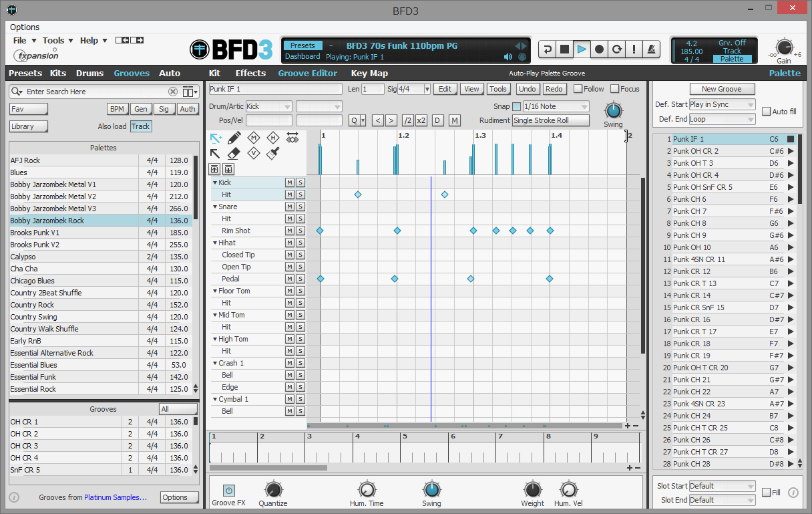The width and height of the screenshot is (812, 514).
Task: Click the previous preset arrow in display
Action: [517, 46]
